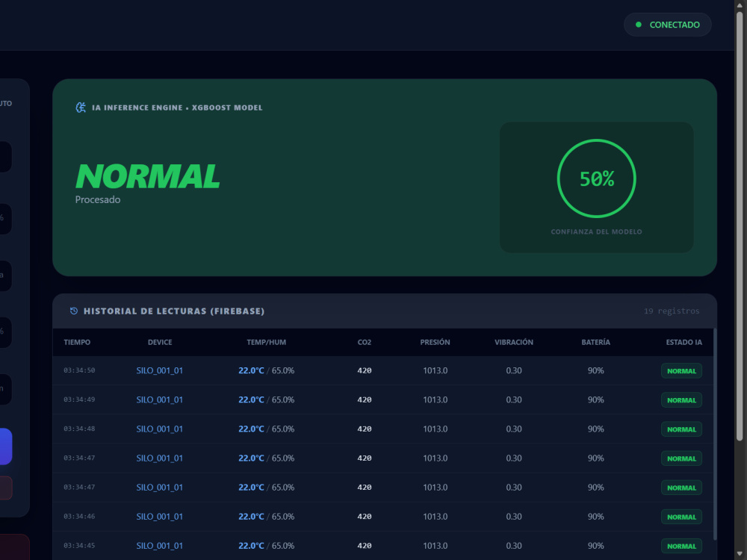Click the NORMAL badge in the 03:34:49 row
This screenshot has width=747, height=560.
point(681,400)
